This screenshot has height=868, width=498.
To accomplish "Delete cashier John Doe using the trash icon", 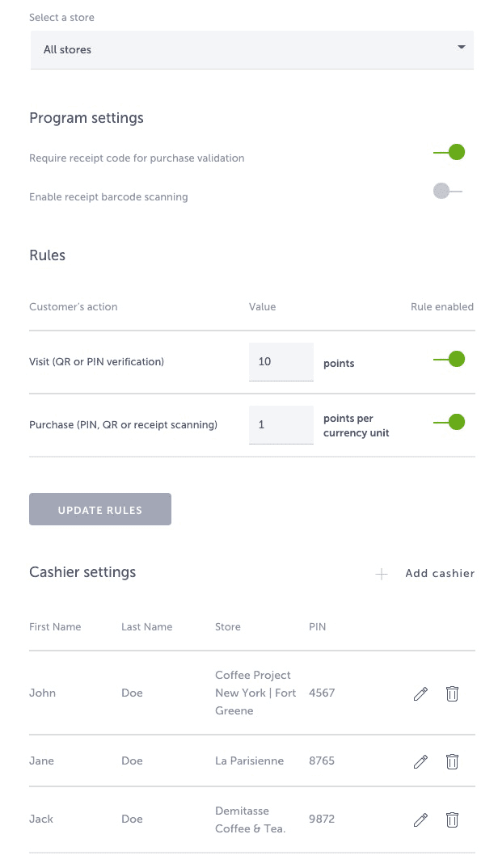I will 452,693.
